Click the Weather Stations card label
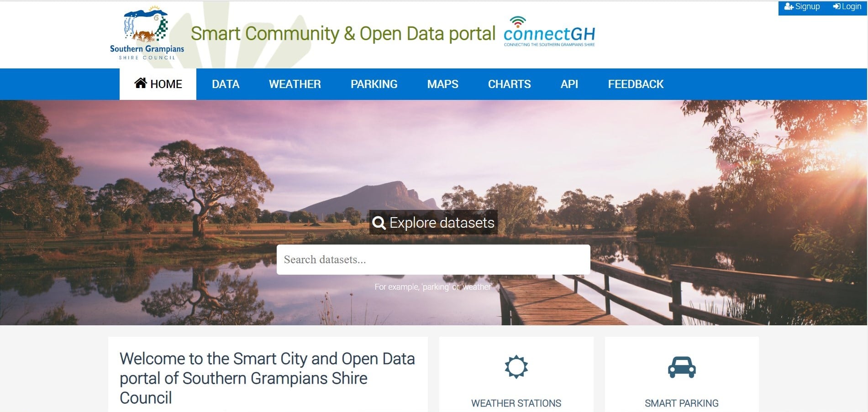868x412 pixels. pyautogui.click(x=516, y=403)
